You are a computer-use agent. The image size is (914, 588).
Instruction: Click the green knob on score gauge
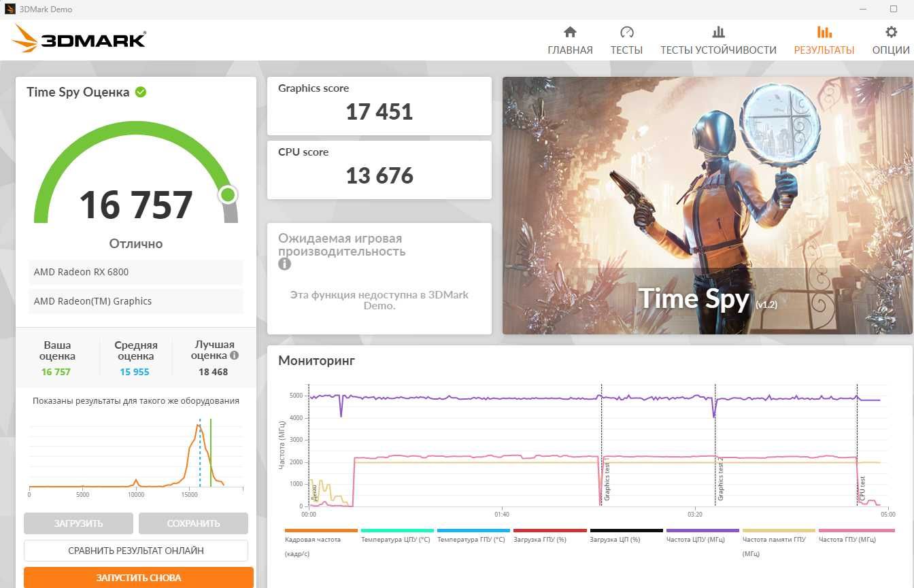point(228,195)
